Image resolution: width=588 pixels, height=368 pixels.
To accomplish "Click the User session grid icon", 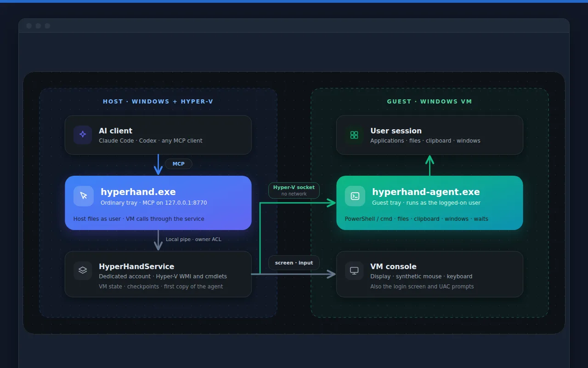I will (354, 135).
